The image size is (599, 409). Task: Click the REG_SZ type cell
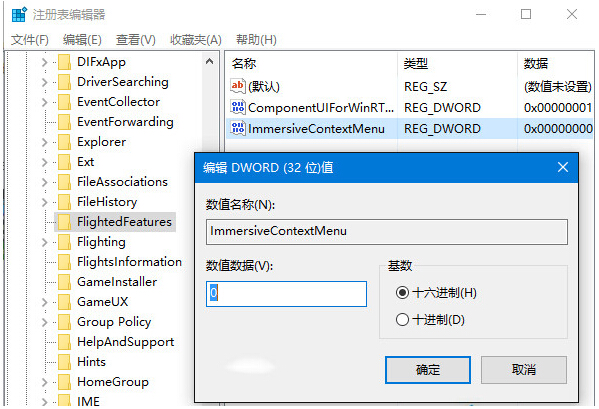point(426,87)
